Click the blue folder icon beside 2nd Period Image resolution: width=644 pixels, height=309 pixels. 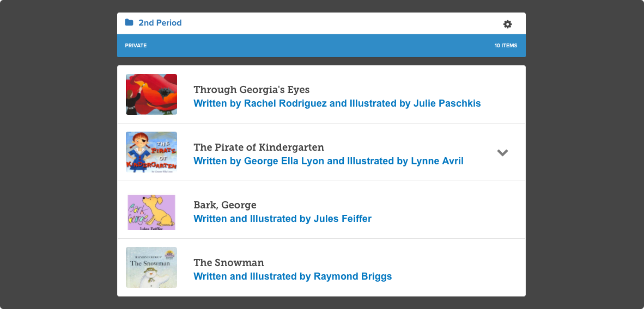(129, 22)
